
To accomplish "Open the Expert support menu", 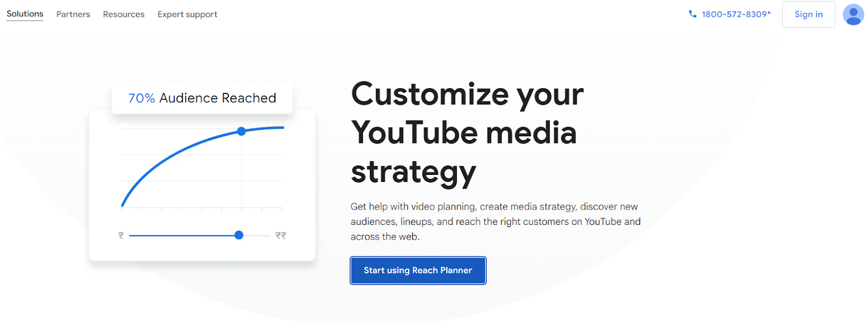I will pos(187,14).
